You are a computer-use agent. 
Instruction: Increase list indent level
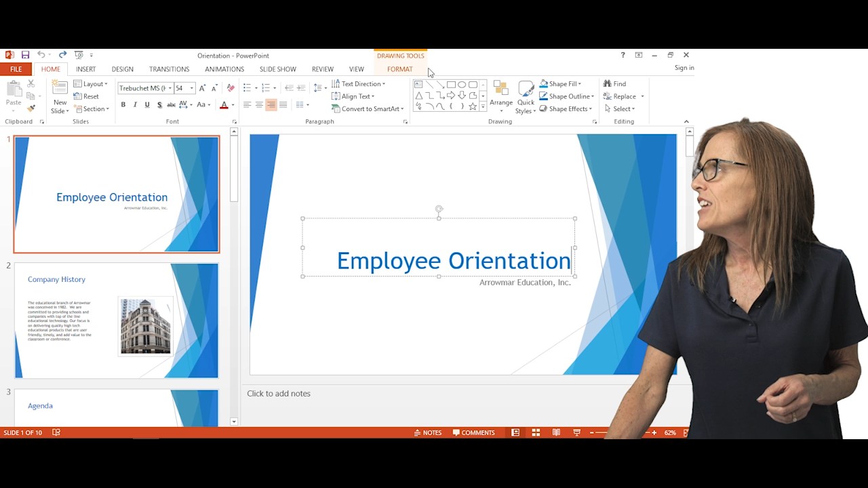301,88
